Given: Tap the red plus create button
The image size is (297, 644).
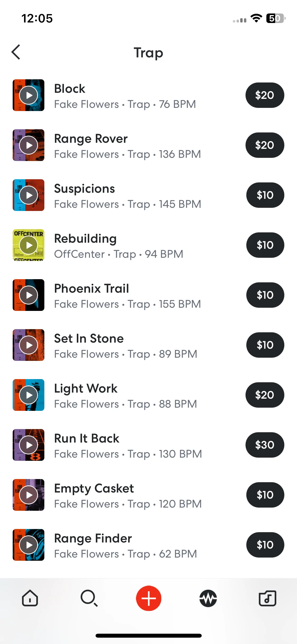Looking at the screenshot, I should [x=149, y=598].
